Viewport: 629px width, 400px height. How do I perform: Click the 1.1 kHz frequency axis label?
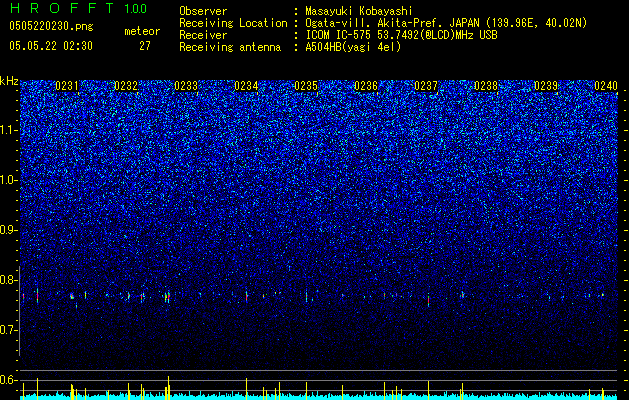click(x=7, y=130)
